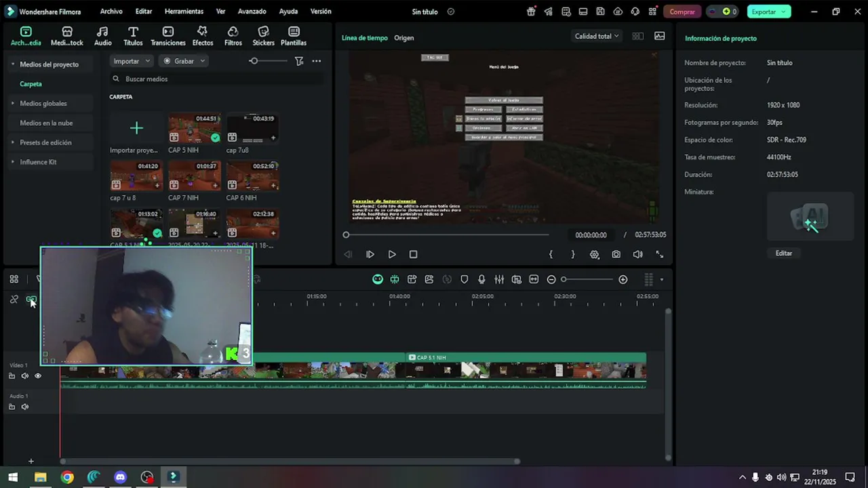Viewport: 868px width, 488px height.
Task: Hide the Video 1 track
Action: 38,375
